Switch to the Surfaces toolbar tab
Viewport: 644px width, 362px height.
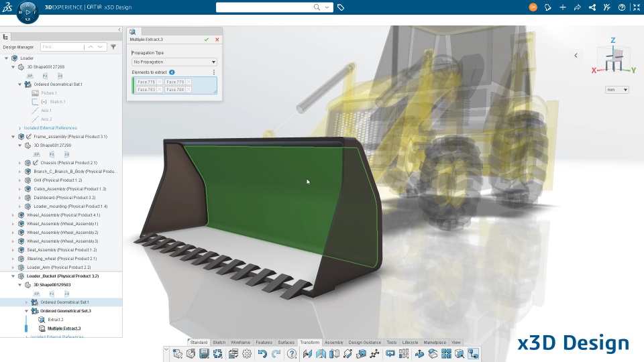point(286,343)
